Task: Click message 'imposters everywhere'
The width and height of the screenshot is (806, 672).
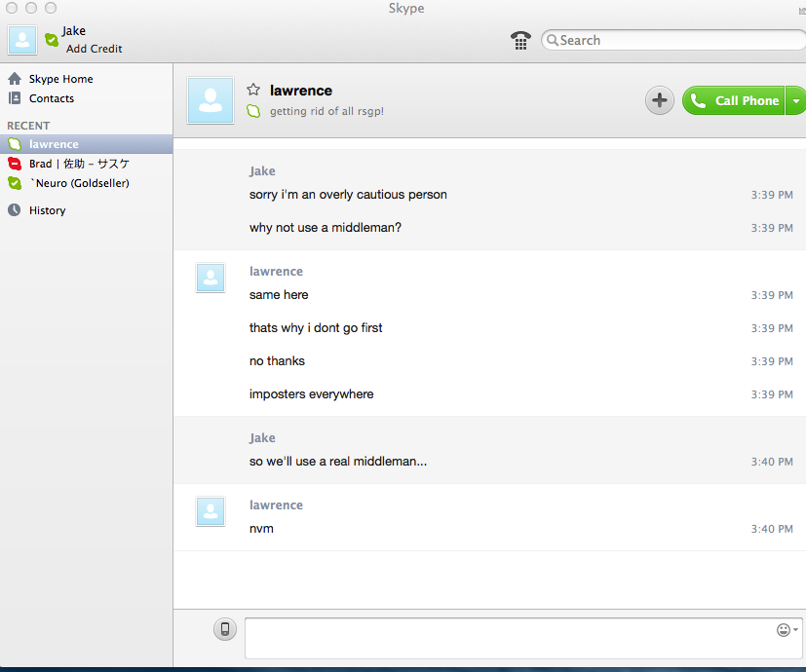Action: [x=312, y=394]
